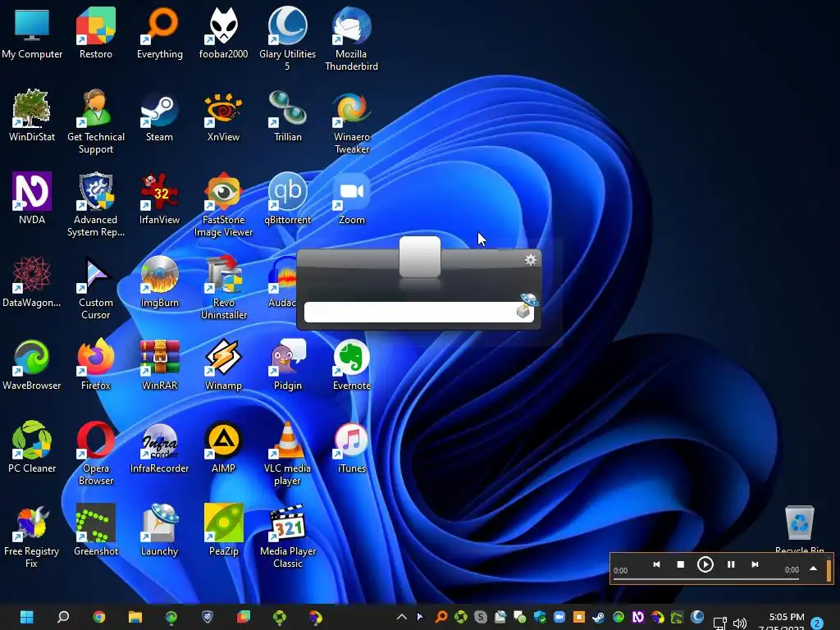Click the NVDA icon in system tray
The height and width of the screenshot is (630, 840).
(637, 617)
